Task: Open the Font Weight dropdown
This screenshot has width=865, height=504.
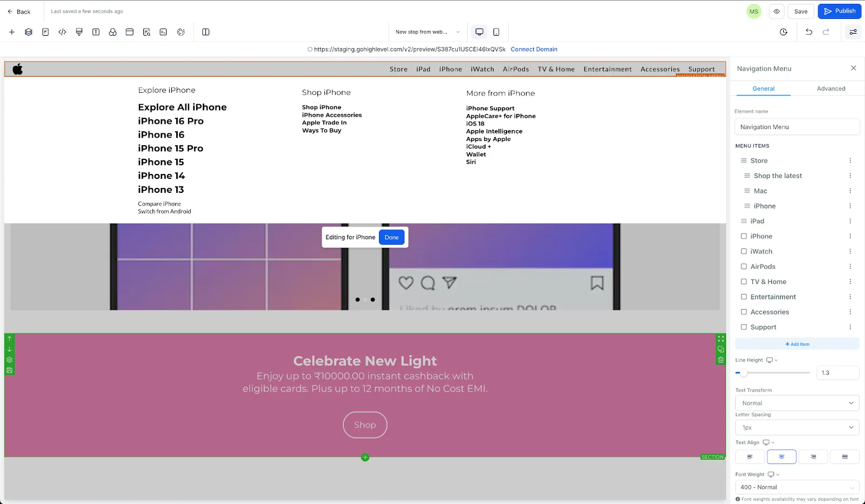Action: click(x=797, y=487)
